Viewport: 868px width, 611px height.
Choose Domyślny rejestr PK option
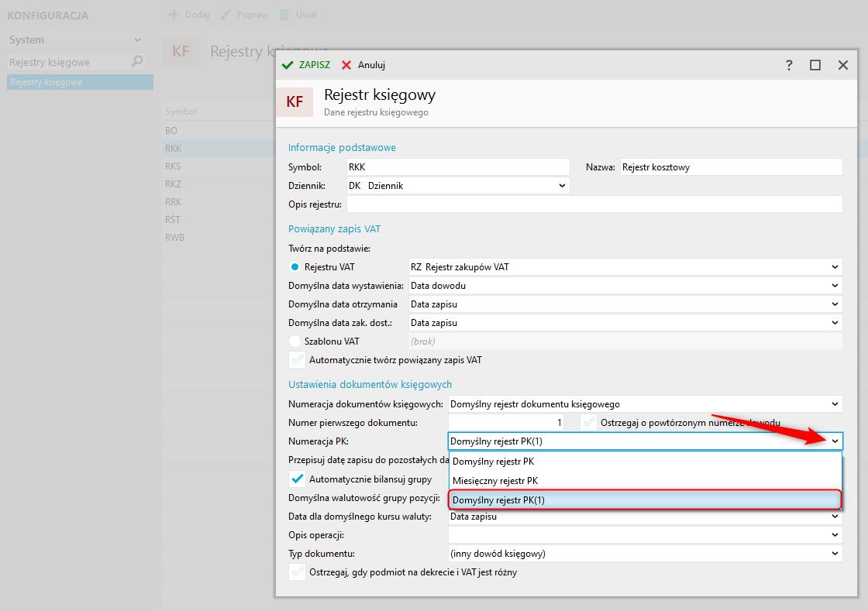click(x=646, y=461)
